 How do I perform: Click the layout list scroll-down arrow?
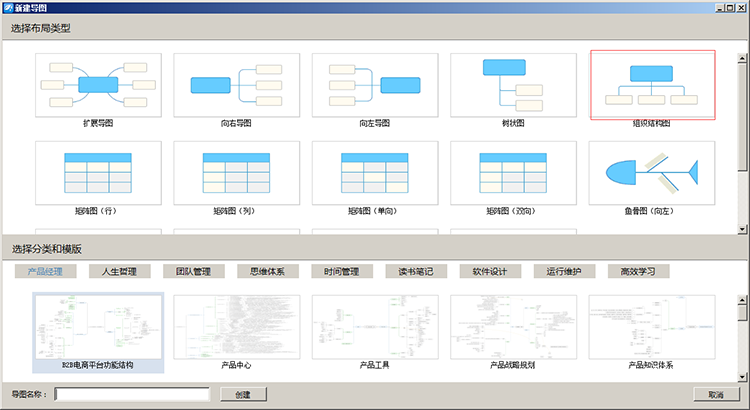point(742,229)
